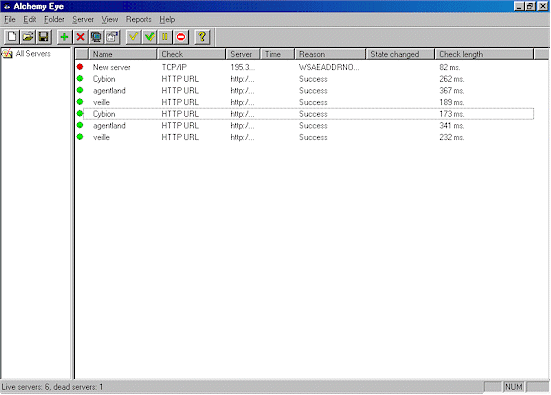This screenshot has height=395, width=551.
Task: Click the computer monitor toolbar icon
Action: click(x=96, y=37)
